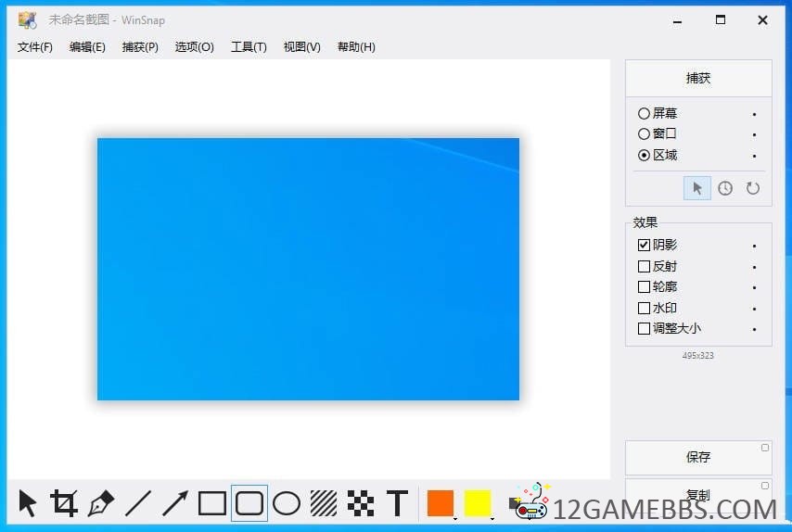792x532 pixels.
Task: Open settings dot beside 调整大小
Action: pyautogui.click(x=754, y=330)
